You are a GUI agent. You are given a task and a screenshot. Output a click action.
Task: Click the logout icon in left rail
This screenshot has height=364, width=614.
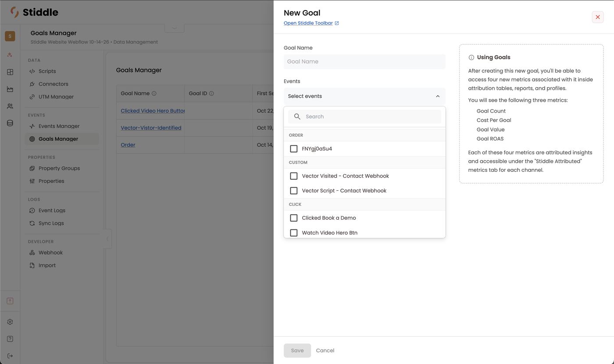[10, 356]
